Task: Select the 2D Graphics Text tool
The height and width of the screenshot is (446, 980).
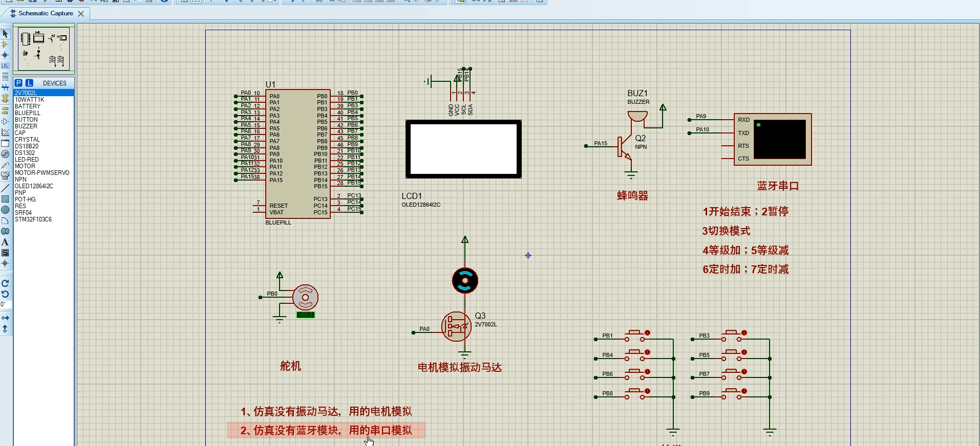Action: 5,242
